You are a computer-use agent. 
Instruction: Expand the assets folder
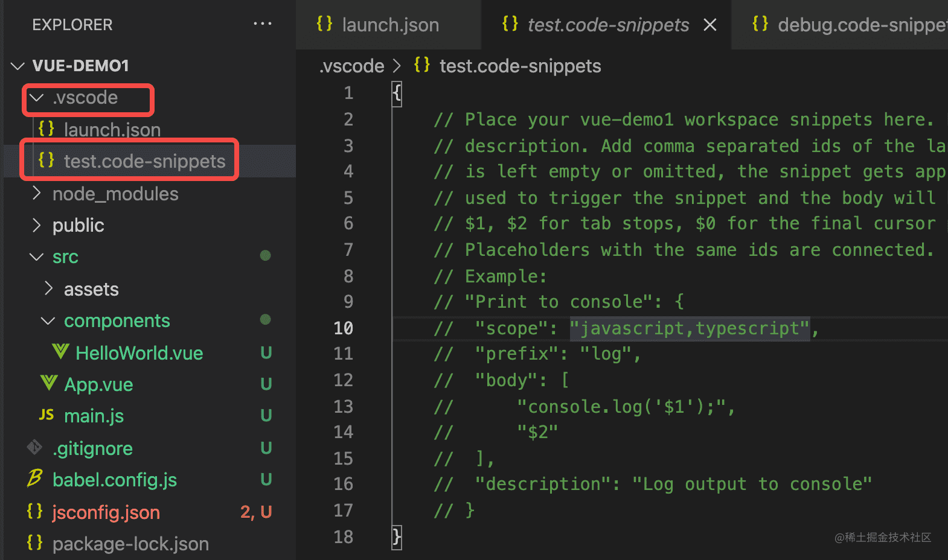[49, 288]
